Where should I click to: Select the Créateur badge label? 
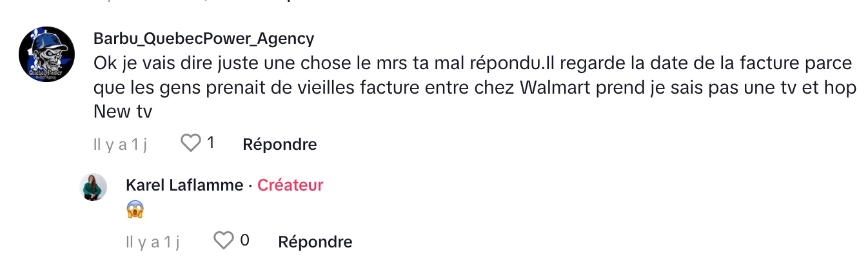[290, 185]
